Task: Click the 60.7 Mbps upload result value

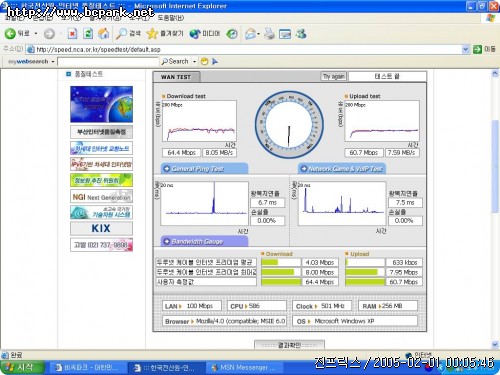Action: coord(364,153)
